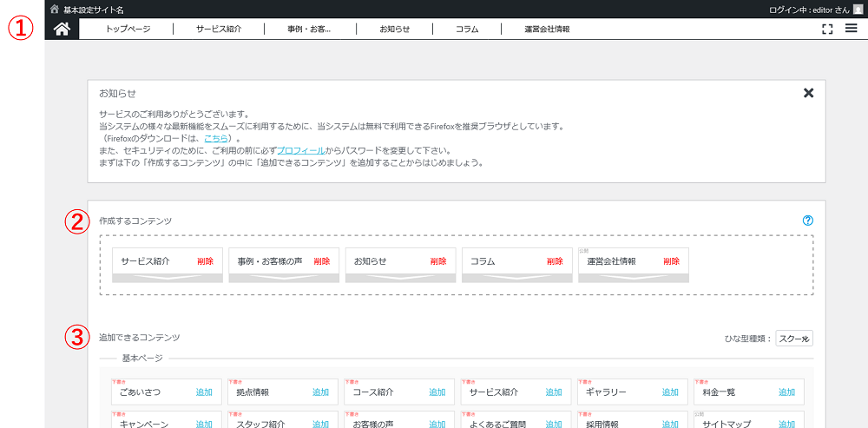The width and height of the screenshot is (868, 428).
Task: Open the ひな型種類 dropdown
Action: (x=793, y=339)
